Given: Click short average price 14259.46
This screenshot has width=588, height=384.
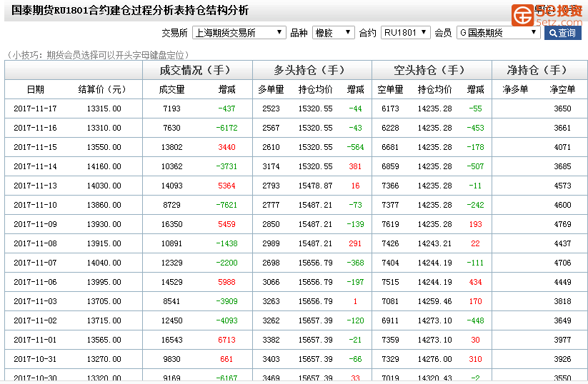Looking at the screenshot, I should [x=434, y=301].
